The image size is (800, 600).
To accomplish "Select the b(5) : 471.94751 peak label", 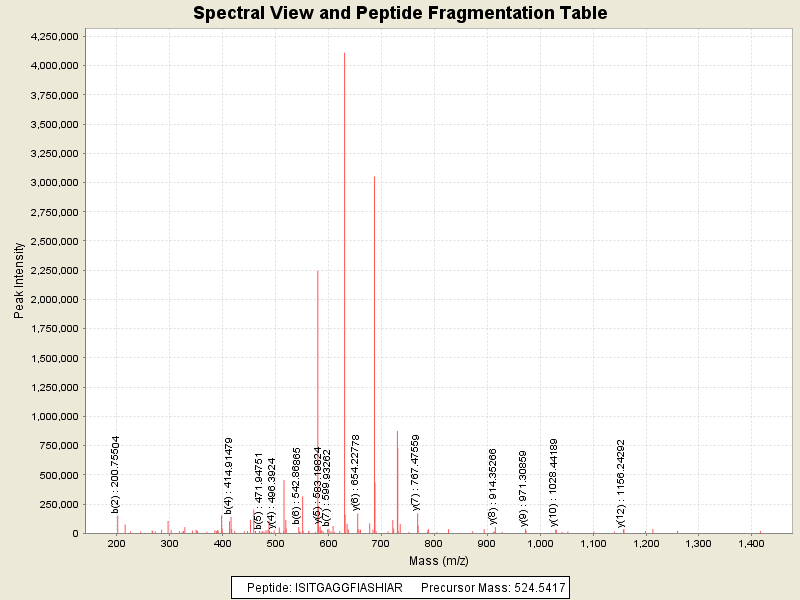I will (258, 491).
